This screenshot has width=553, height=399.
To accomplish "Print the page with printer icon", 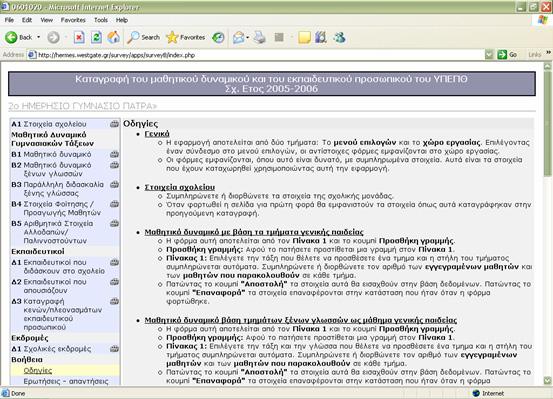I will pyautogui.click(x=260, y=37).
